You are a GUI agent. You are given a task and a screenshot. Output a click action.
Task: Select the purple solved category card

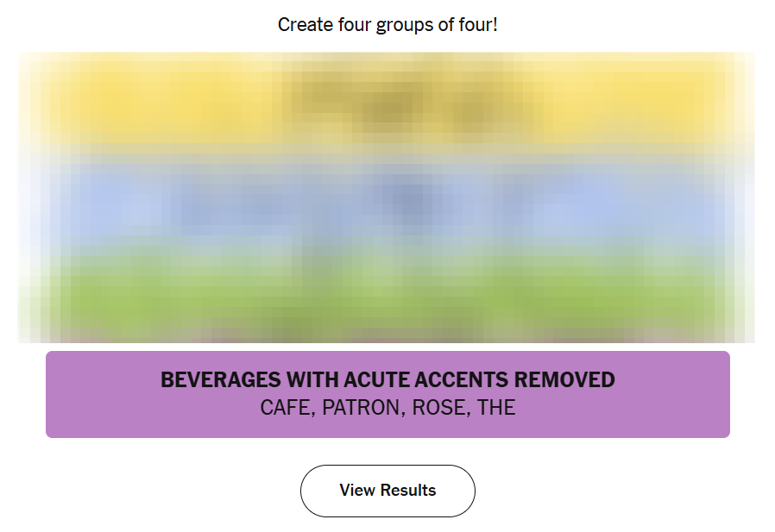387,394
